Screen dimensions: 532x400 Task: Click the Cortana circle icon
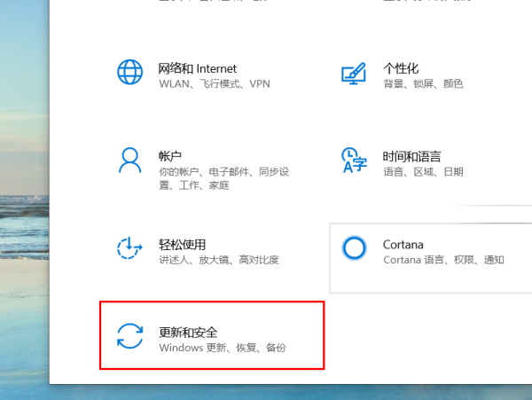point(354,248)
